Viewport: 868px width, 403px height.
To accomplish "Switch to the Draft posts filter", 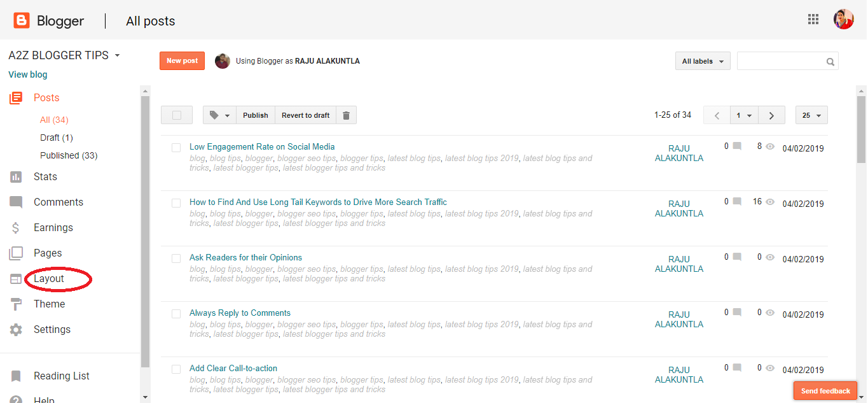I will tap(56, 137).
